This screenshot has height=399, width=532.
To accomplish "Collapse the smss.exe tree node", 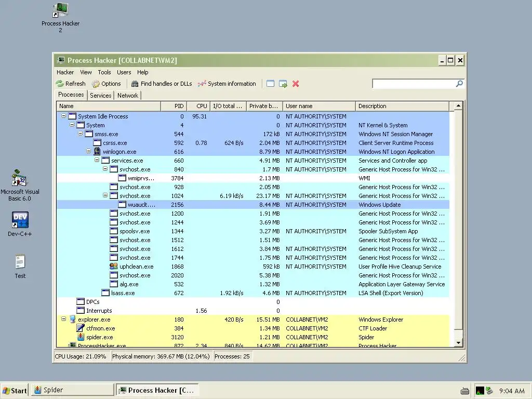I will 80,134.
